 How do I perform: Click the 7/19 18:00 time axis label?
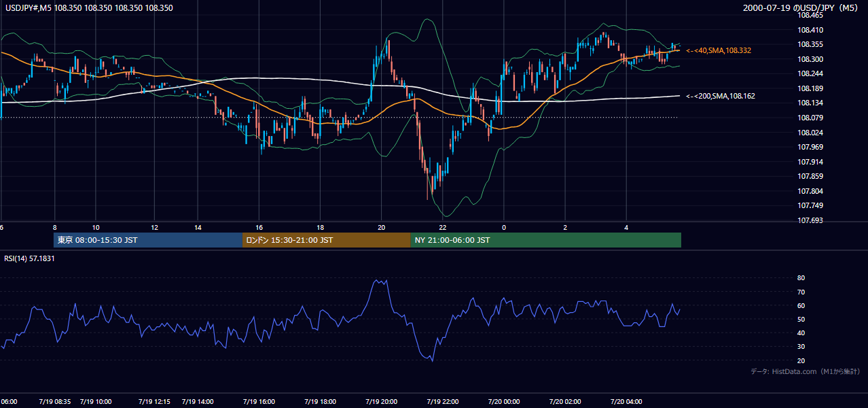click(320, 401)
